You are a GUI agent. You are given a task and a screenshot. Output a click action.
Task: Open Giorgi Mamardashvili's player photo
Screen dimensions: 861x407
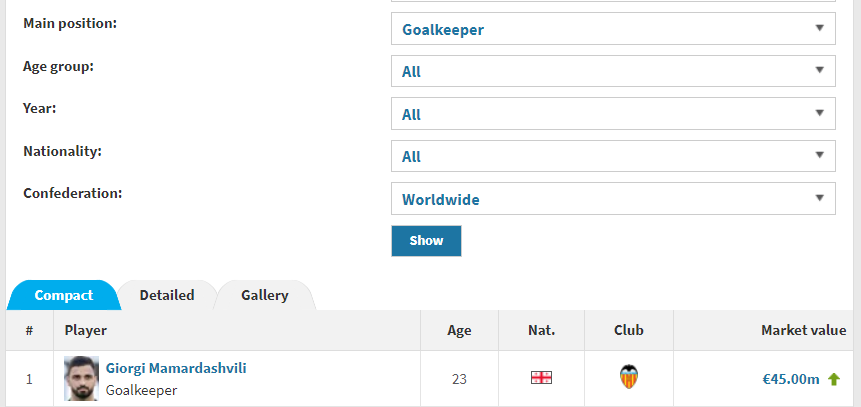pyautogui.click(x=81, y=378)
